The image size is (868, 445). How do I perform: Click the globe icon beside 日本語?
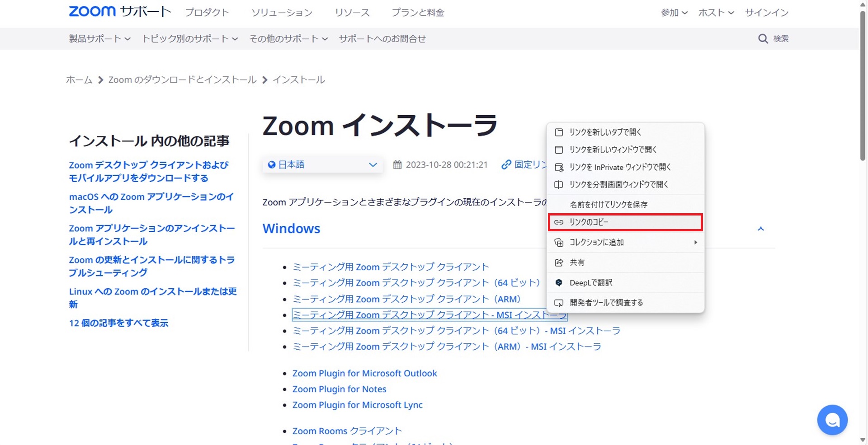pos(272,165)
